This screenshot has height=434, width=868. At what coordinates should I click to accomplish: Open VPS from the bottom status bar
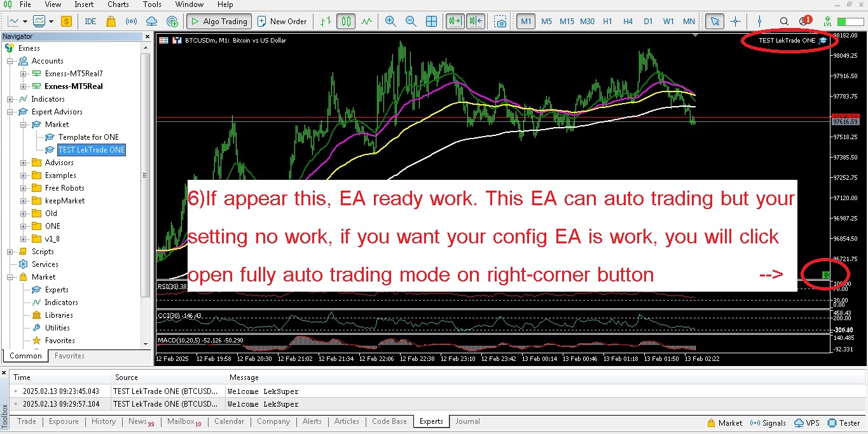click(x=807, y=423)
